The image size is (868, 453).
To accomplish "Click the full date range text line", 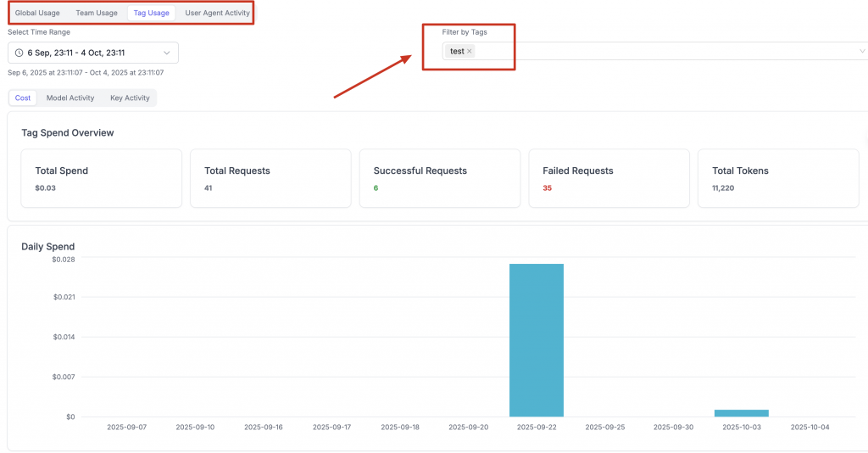I will coord(86,73).
